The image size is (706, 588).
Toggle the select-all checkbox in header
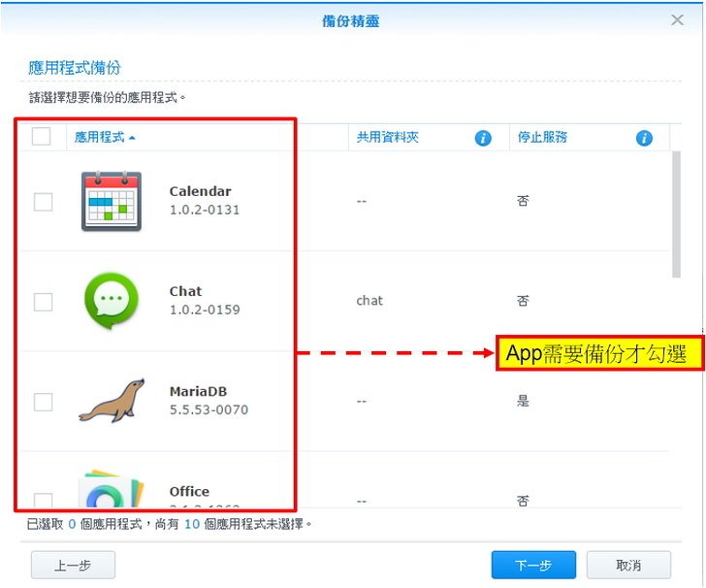pyautogui.click(x=41, y=136)
